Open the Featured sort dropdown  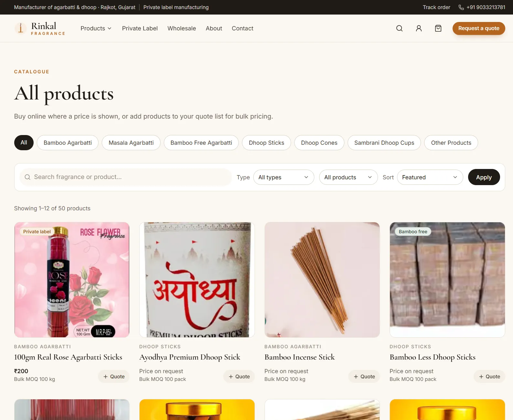pyautogui.click(x=430, y=177)
